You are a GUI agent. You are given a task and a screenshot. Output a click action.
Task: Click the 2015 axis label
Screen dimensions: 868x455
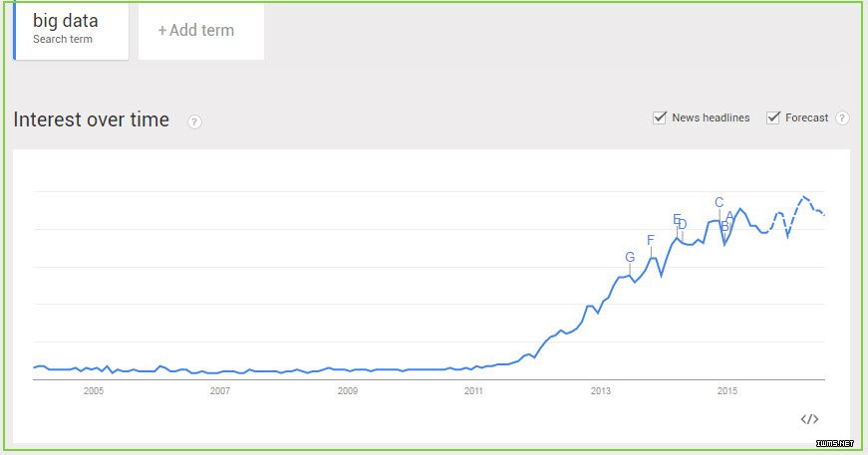727,391
